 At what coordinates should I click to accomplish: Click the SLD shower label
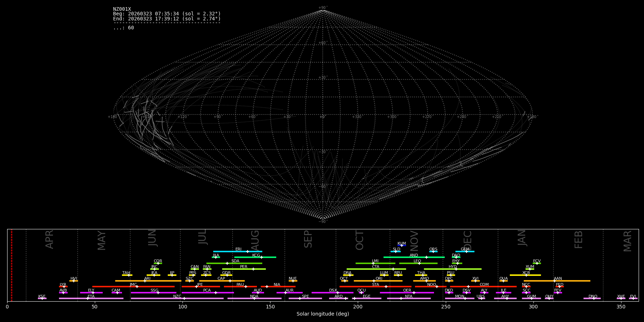pyautogui.click(x=396, y=249)
